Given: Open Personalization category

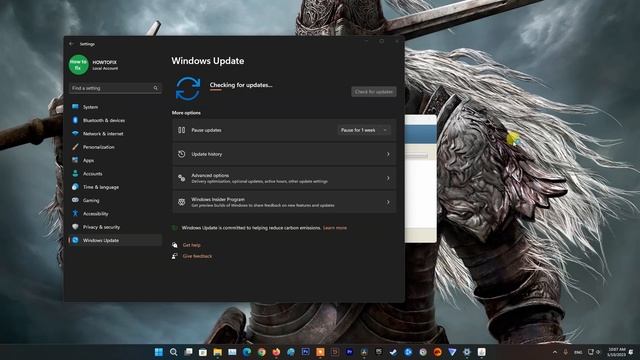Looking at the screenshot, I should [x=115, y=147].
